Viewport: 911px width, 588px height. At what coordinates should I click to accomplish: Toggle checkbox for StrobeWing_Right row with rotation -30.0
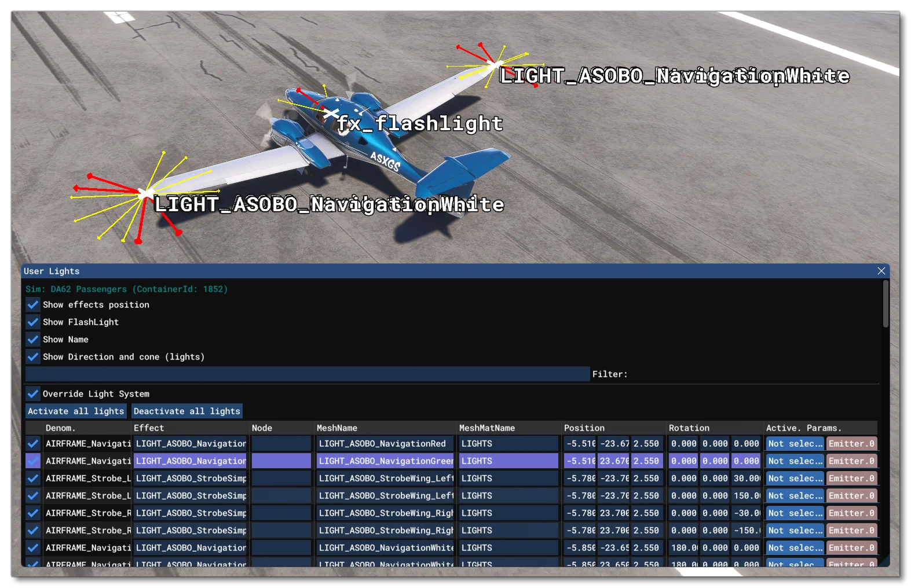point(33,513)
